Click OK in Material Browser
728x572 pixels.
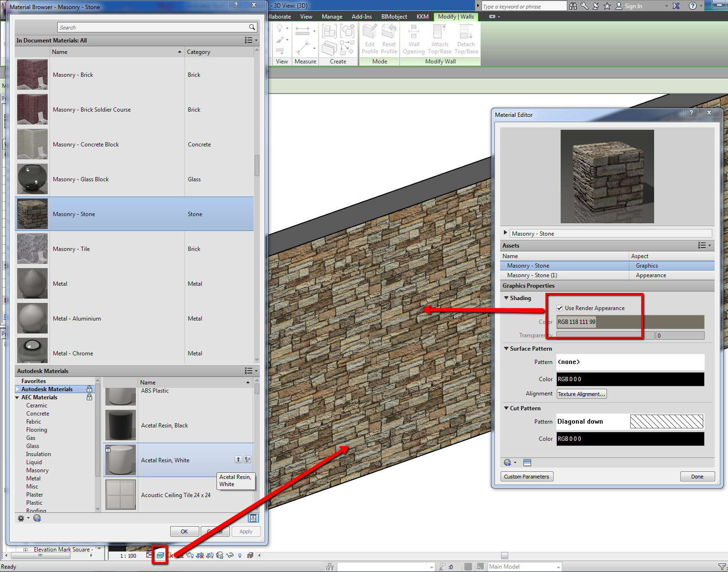[184, 531]
